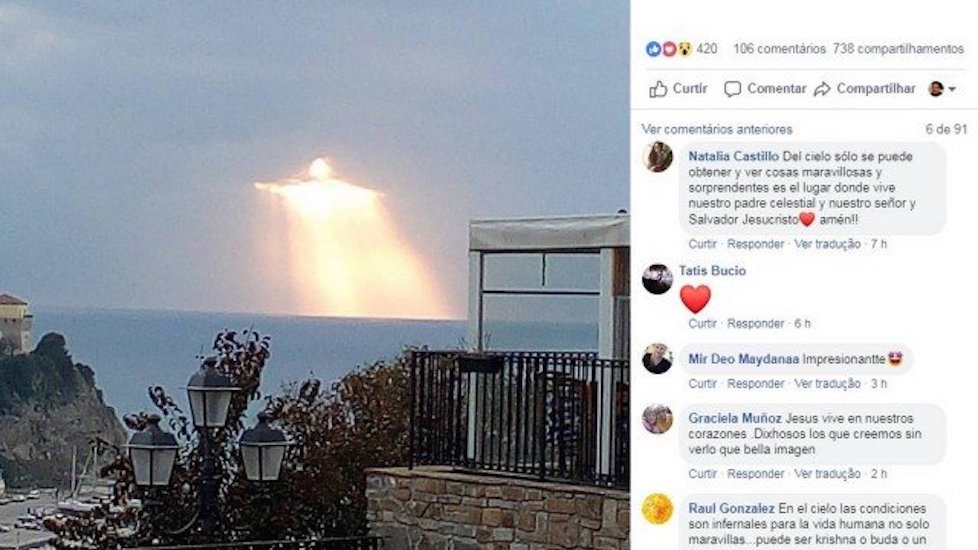The height and width of the screenshot is (550, 978).
Task: Open Raul Gonzalez's yellow avatar
Action: coord(657,509)
